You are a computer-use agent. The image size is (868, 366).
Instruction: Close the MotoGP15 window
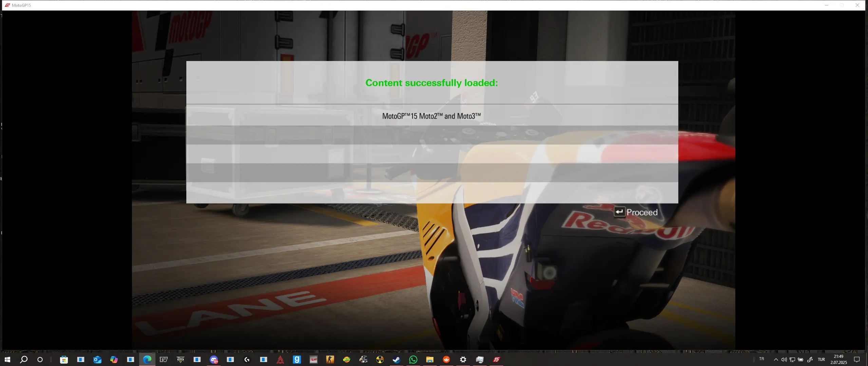point(857,5)
